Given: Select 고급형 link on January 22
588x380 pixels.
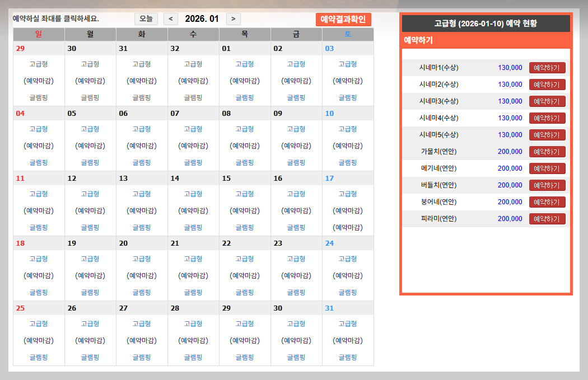Looking at the screenshot, I should (245, 259).
